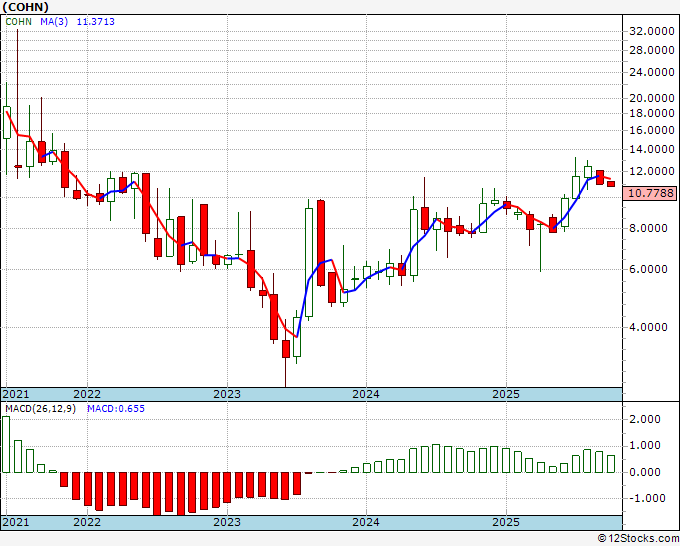Click the 1.000 MACD axis label
The height and width of the screenshot is (546, 680).
click(644, 445)
